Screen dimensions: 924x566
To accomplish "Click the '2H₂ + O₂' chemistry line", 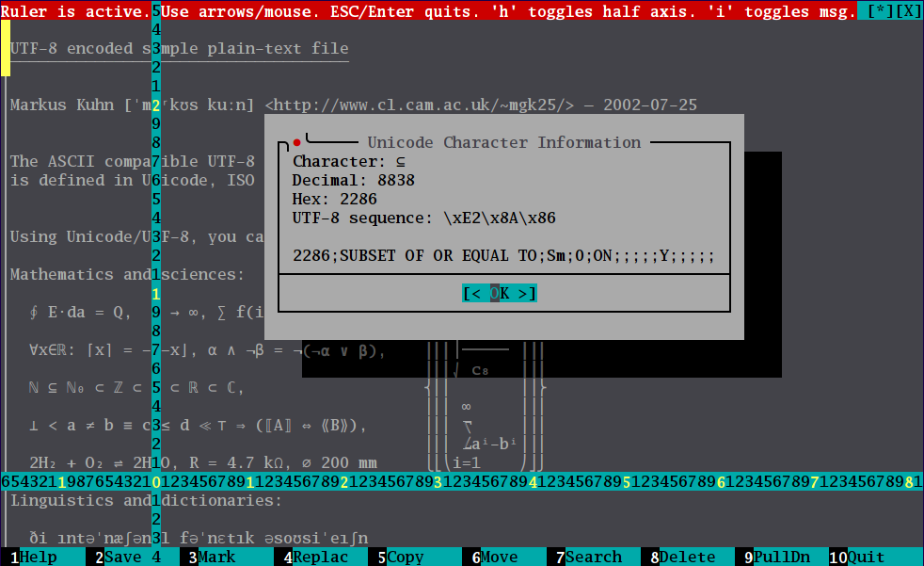I will click(x=202, y=462).
